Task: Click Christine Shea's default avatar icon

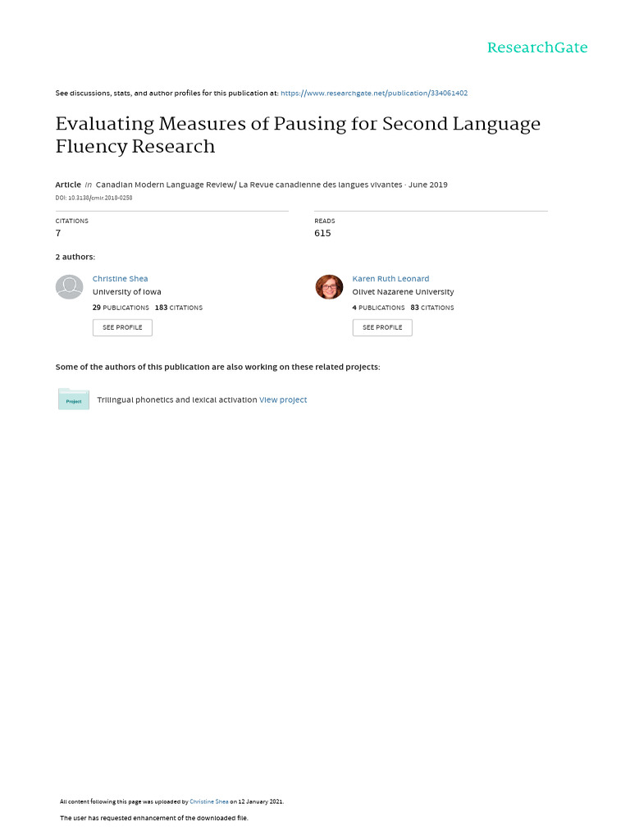Action: click(70, 287)
